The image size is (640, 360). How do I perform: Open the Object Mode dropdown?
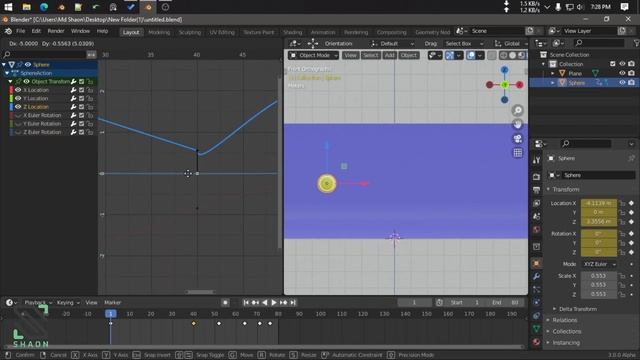click(x=313, y=56)
